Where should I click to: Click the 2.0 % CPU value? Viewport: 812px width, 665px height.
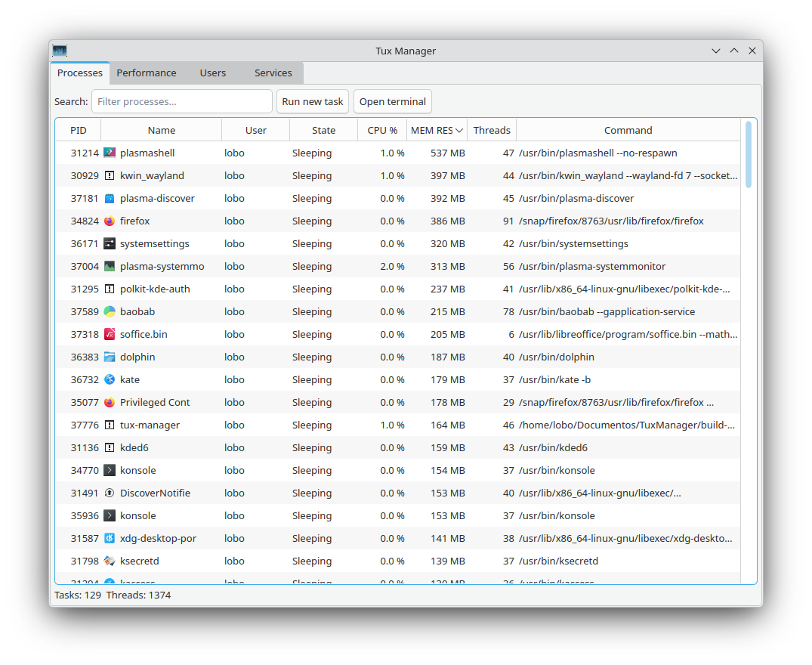click(392, 266)
